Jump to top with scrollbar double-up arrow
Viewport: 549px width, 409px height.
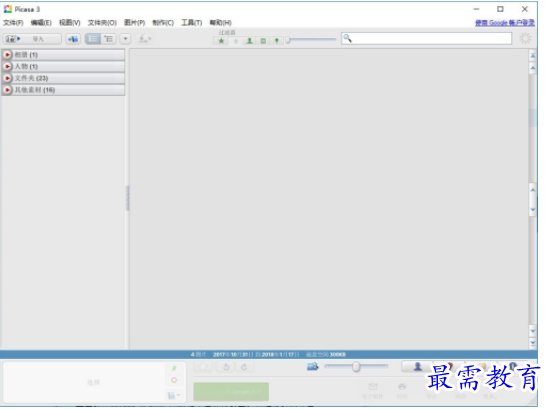click(533, 55)
